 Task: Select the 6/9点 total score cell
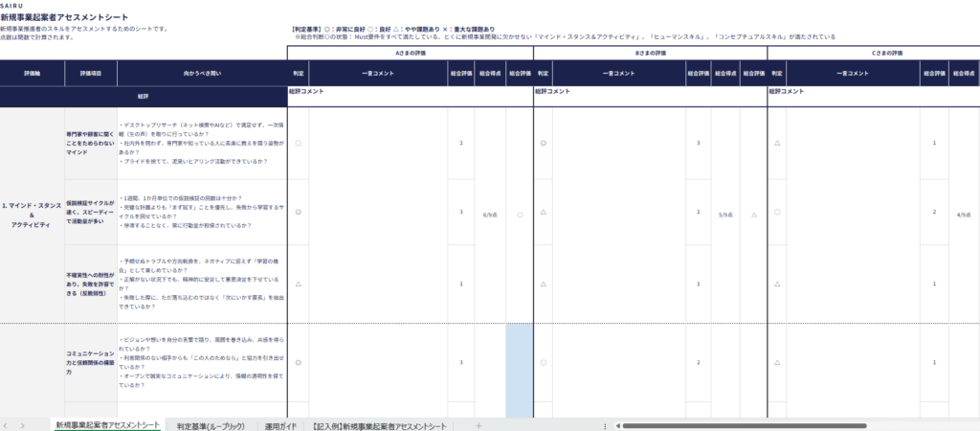[490, 215]
